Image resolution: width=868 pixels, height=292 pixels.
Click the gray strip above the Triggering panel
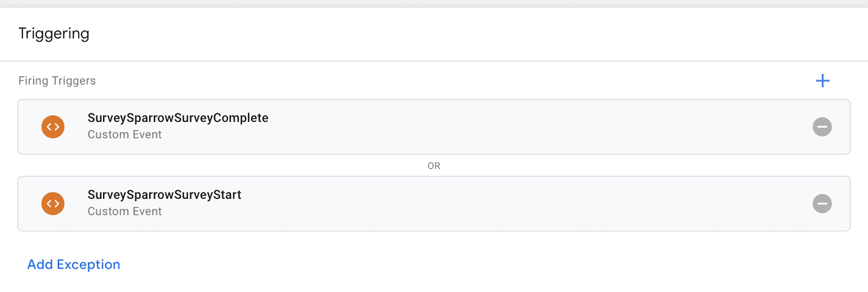(x=434, y=3)
